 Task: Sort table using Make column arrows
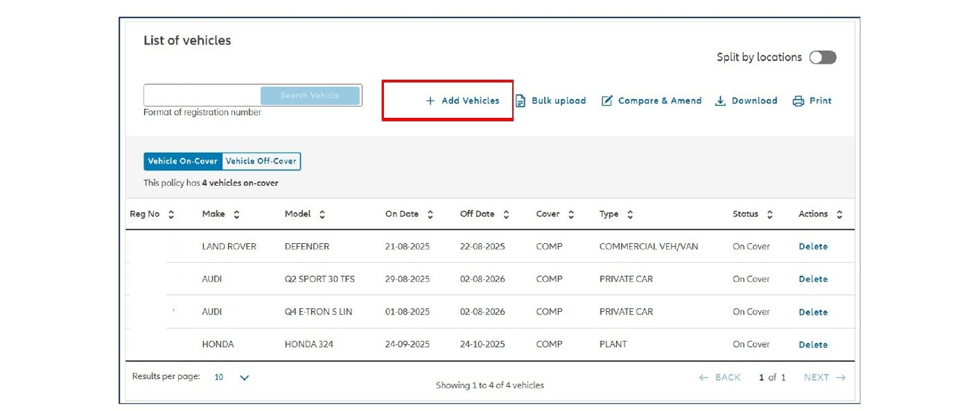click(x=236, y=215)
